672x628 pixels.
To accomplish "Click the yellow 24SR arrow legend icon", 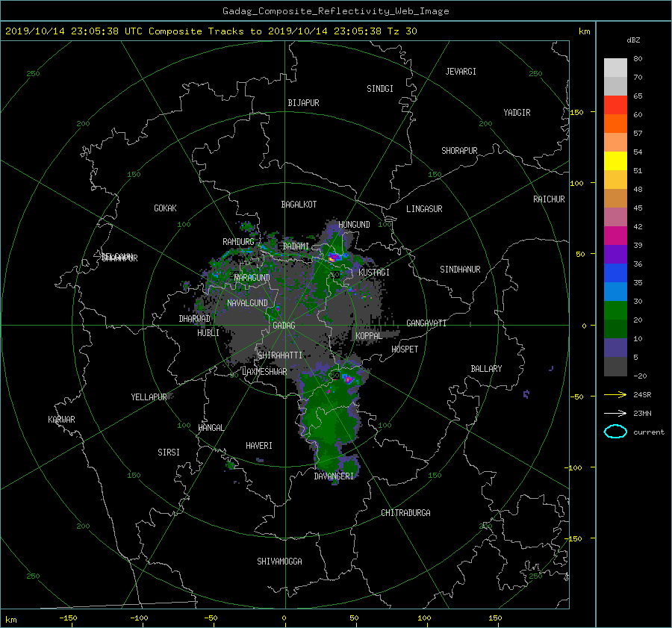I will pyautogui.click(x=615, y=394).
